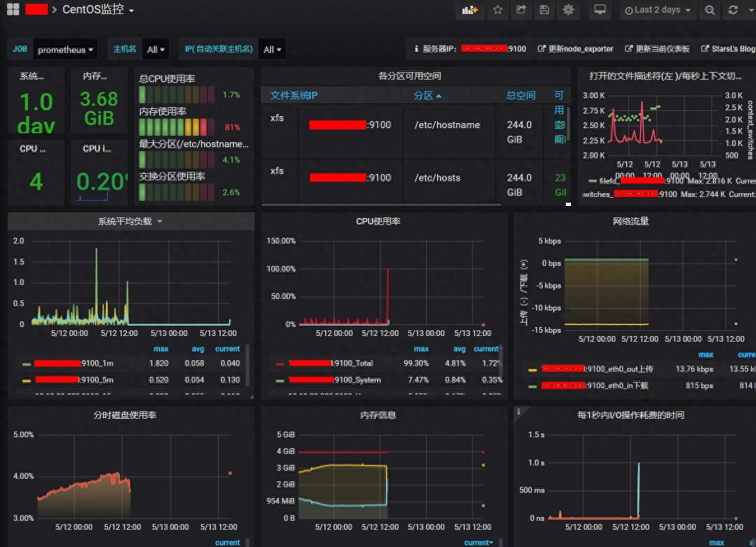Click the 3.68 GiB memory stat value
The width and height of the screenshot is (756, 547).
tap(99, 108)
